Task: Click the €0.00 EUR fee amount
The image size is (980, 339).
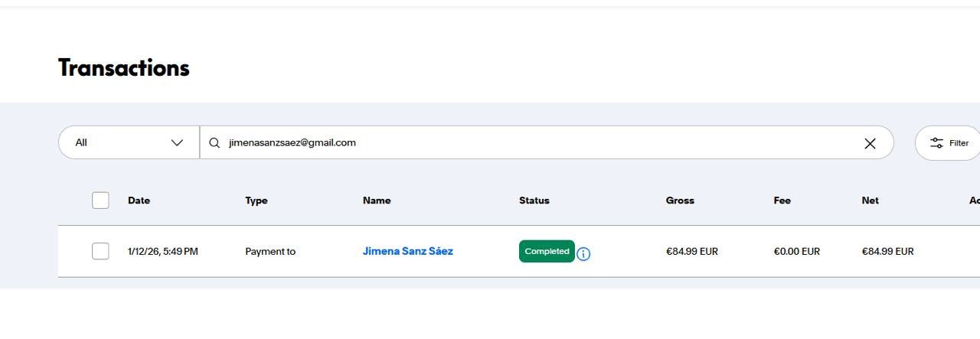Action: click(796, 251)
